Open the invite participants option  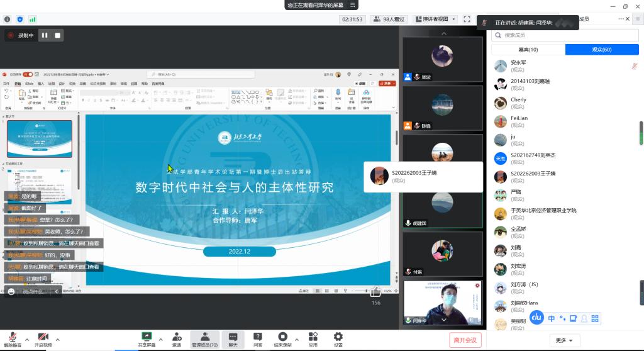[x=177, y=340]
